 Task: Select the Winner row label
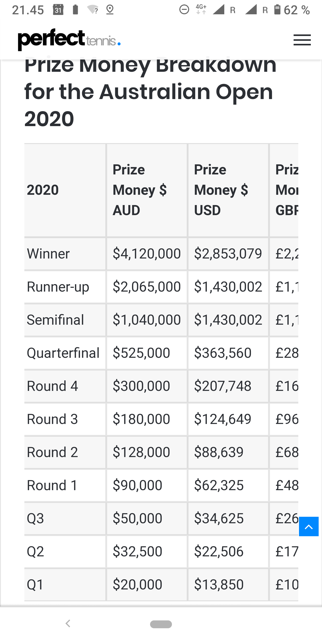(x=48, y=254)
